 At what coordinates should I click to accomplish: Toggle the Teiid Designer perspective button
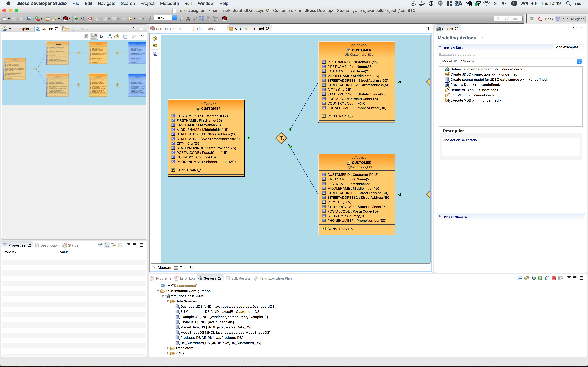(570, 19)
